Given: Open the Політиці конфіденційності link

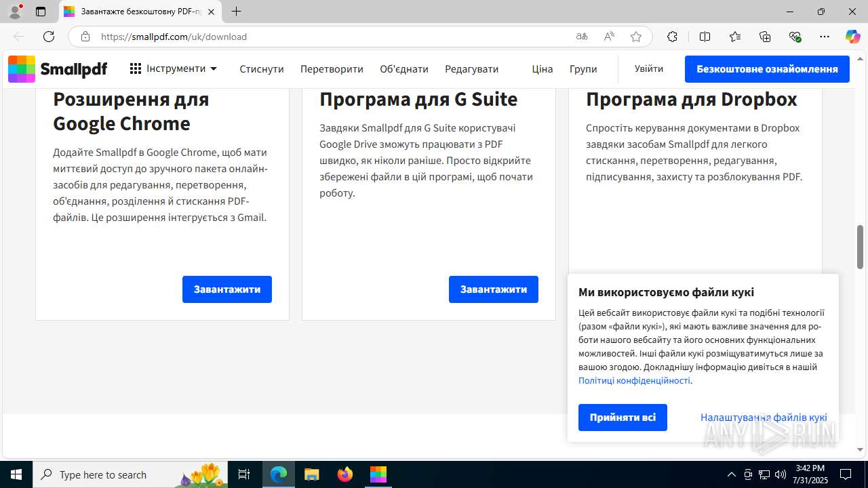Looking at the screenshot, I should click(x=634, y=380).
